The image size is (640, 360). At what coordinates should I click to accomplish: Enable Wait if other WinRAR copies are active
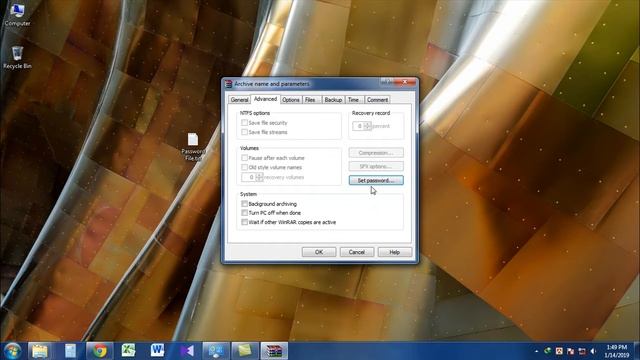pyautogui.click(x=244, y=222)
